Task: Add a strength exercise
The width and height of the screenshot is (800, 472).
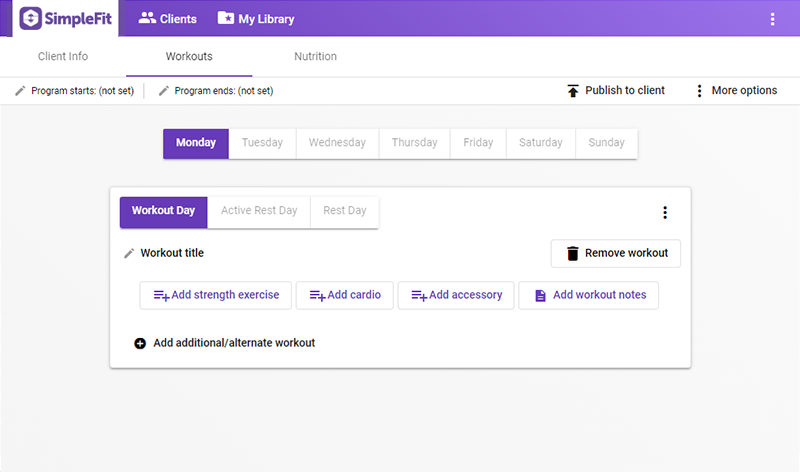Action: click(x=216, y=295)
